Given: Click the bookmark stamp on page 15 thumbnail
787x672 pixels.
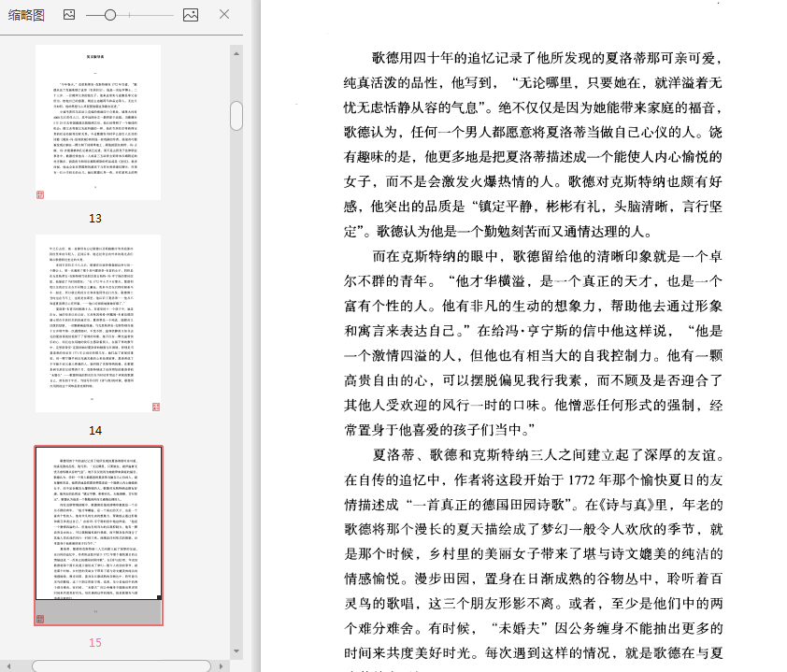Looking at the screenshot, I should (40, 619).
